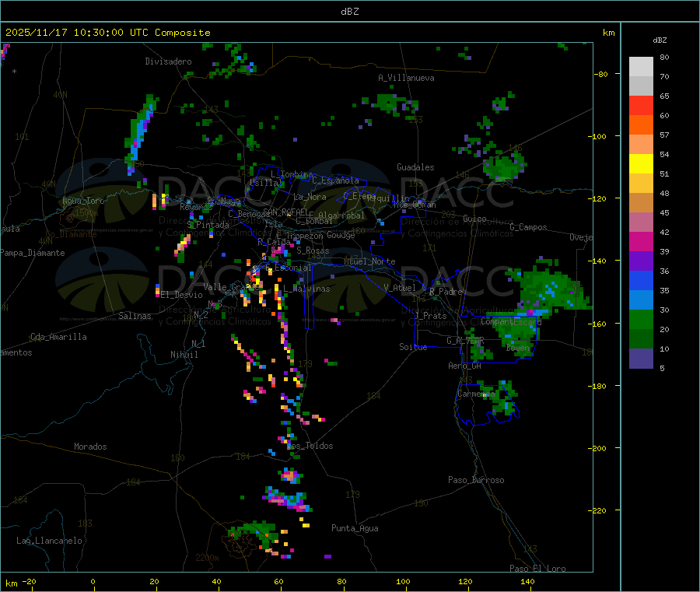The image size is (700, 592).
Task: Click the yellow 51-54 dBZ legend swatch
Action: click(641, 164)
